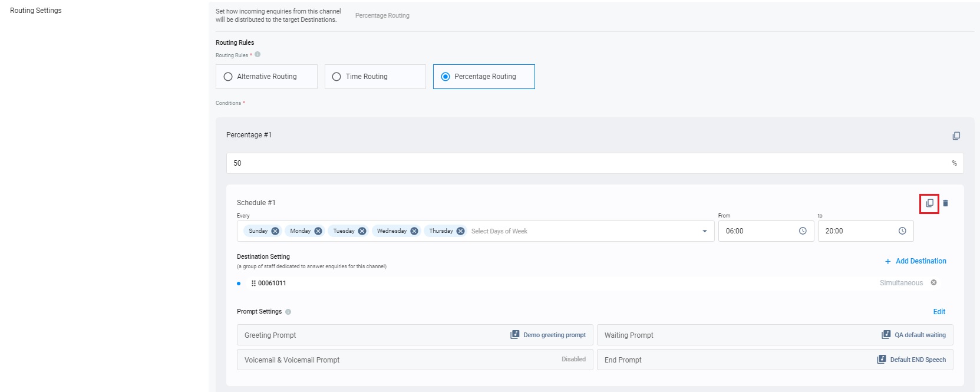Click Edit for Prompt Settings

coord(939,312)
